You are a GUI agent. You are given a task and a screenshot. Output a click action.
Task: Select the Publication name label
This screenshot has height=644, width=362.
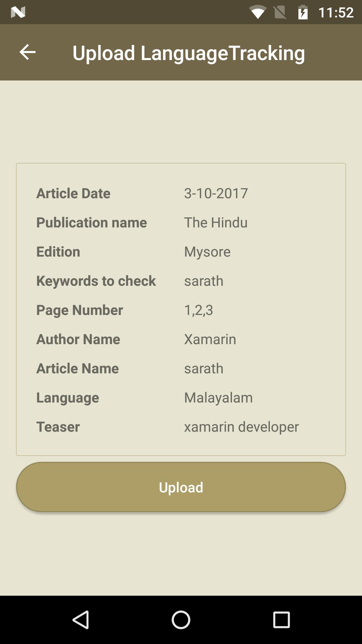[x=92, y=222]
